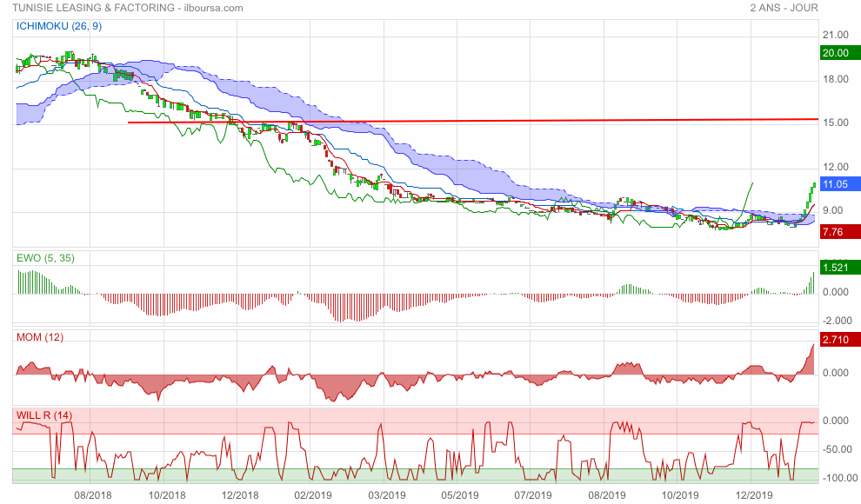Click the 12.00 price axis label

pyautogui.click(x=835, y=167)
